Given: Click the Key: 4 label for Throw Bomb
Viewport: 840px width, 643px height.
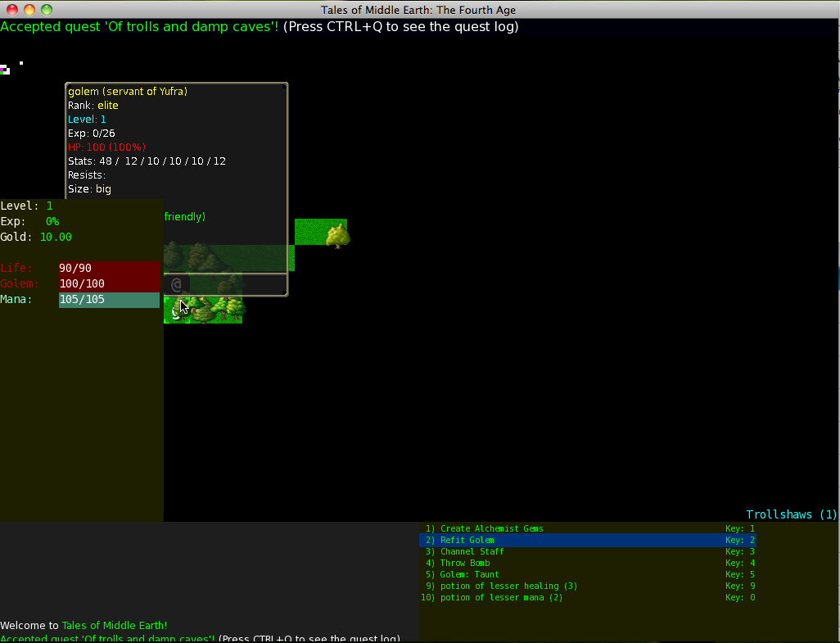Looking at the screenshot, I should coord(740,564).
